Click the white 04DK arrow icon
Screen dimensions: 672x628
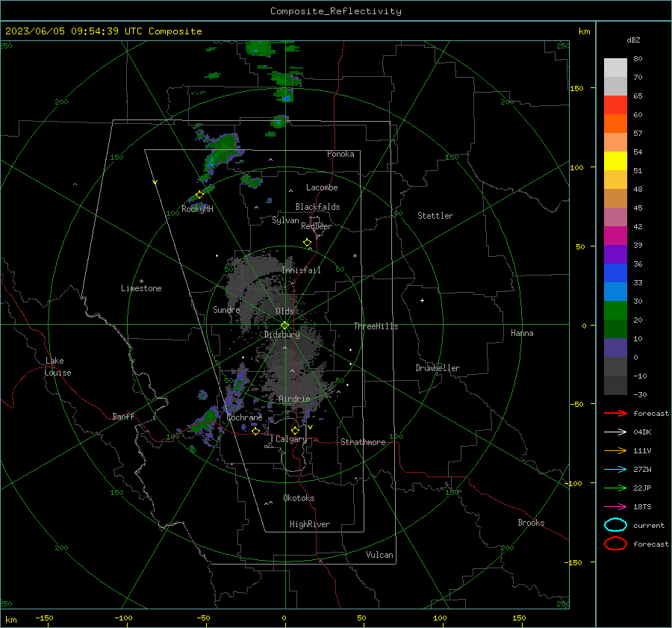[x=615, y=432]
